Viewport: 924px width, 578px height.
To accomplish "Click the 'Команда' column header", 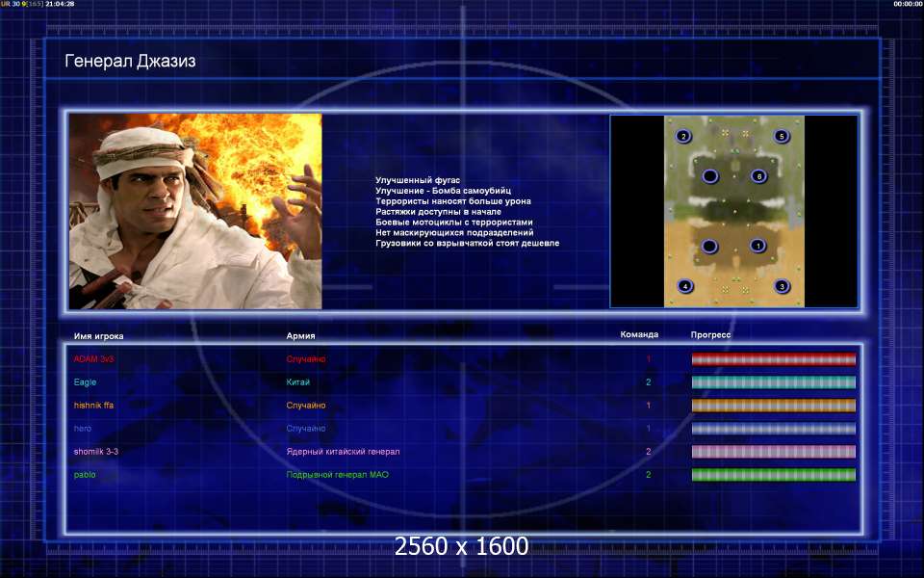I will 639,334.
